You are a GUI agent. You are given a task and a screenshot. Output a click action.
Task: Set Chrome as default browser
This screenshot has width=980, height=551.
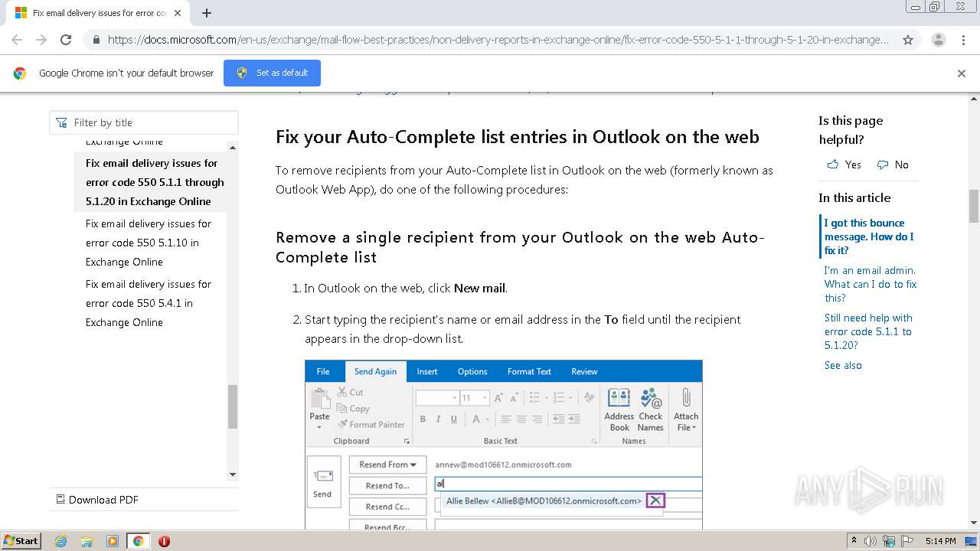pyautogui.click(x=272, y=73)
